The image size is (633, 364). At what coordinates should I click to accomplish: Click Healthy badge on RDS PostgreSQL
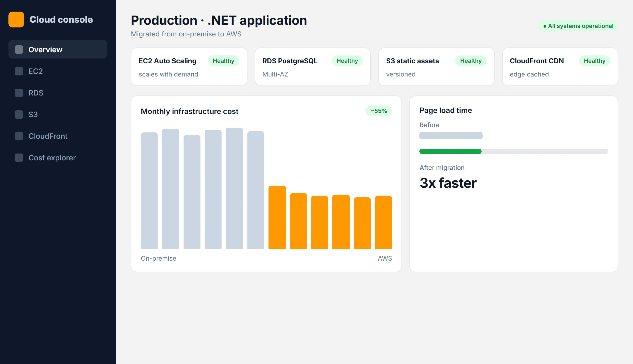pos(347,61)
